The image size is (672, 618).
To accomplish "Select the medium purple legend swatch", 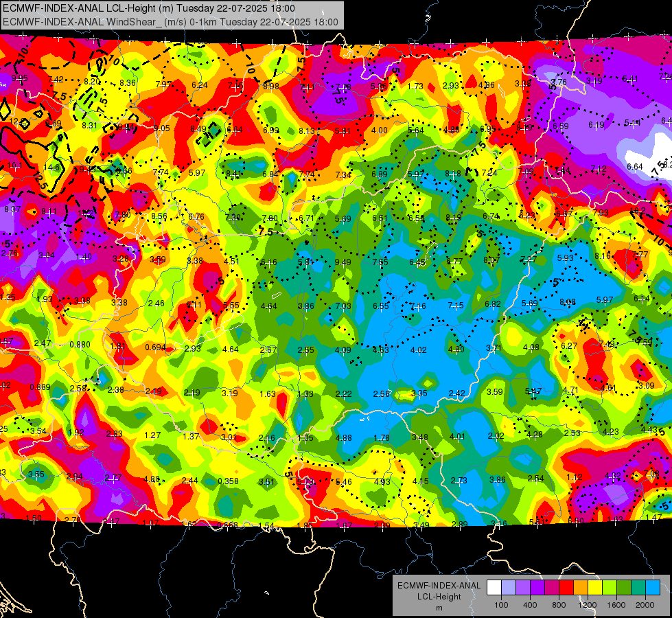I will click(523, 588).
